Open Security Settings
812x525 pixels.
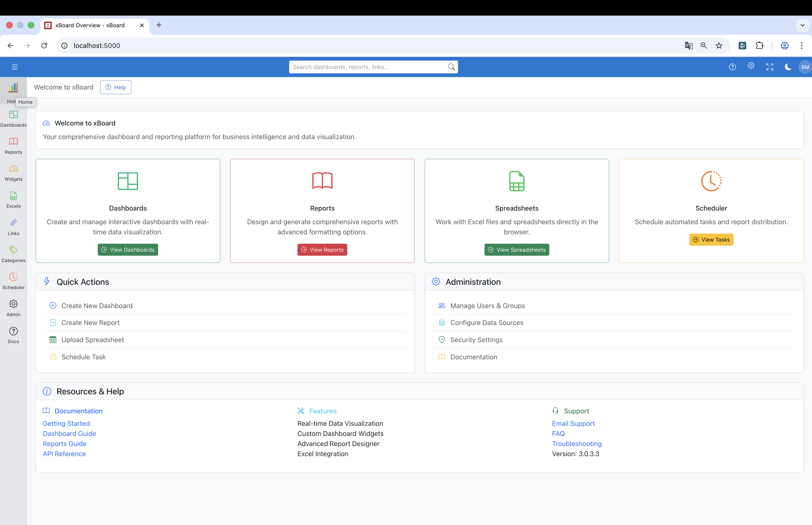pyautogui.click(x=614, y=340)
